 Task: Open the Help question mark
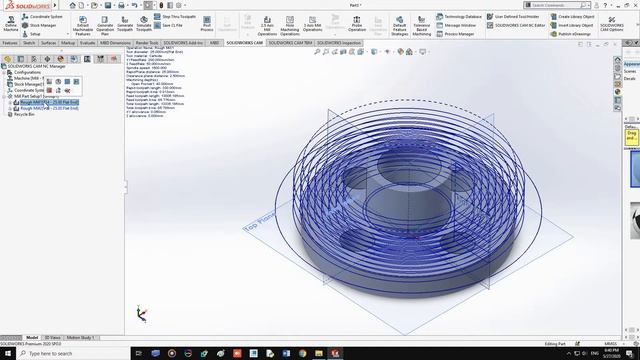click(605, 5)
